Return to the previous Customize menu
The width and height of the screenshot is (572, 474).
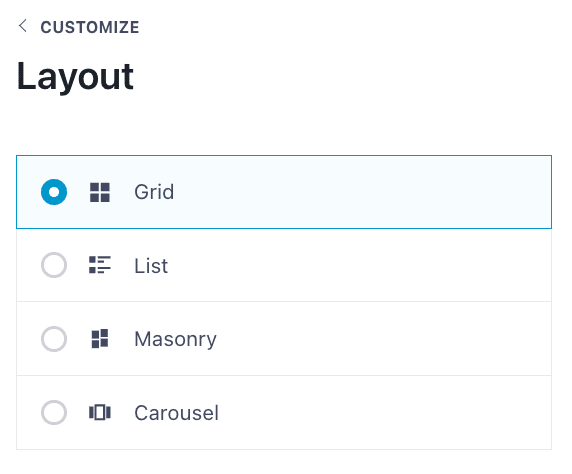click(x=79, y=27)
